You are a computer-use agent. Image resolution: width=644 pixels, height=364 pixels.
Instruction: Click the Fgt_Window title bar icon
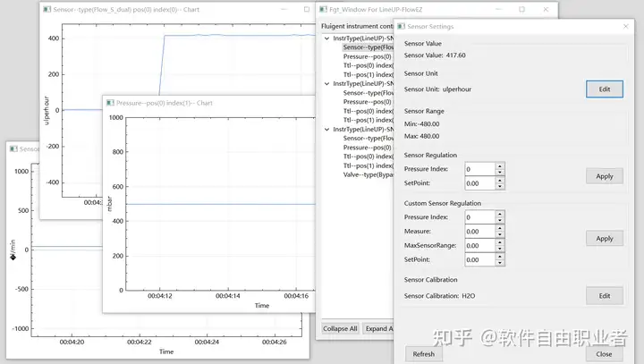(323, 10)
